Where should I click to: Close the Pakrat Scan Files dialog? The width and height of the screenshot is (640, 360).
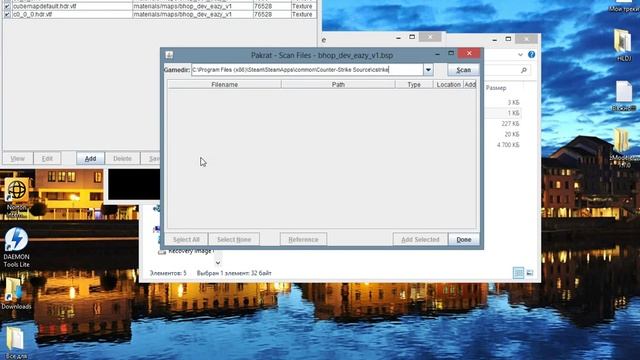coord(469,53)
